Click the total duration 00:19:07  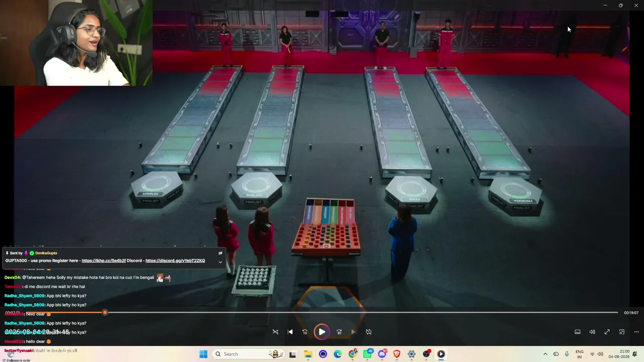point(631,313)
